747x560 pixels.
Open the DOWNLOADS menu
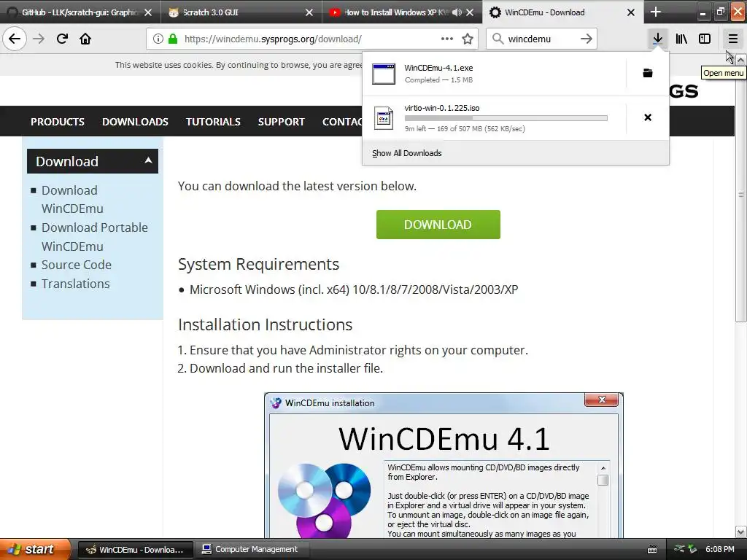[x=135, y=122]
